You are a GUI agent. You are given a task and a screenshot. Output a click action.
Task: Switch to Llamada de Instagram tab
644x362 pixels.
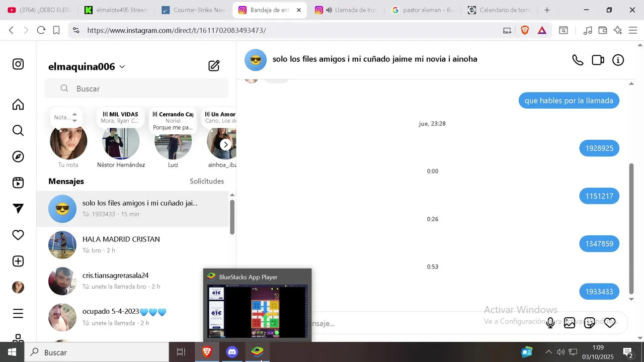346,10
